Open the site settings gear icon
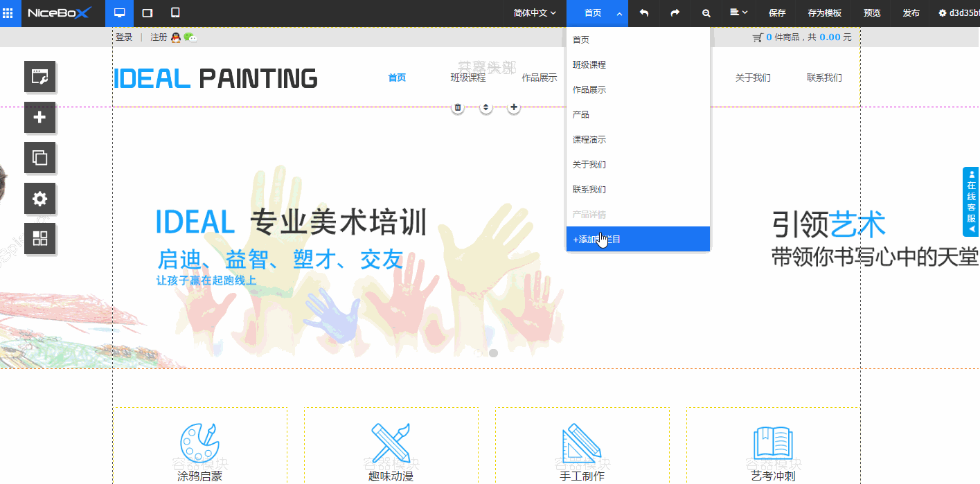 pyautogui.click(x=39, y=199)
